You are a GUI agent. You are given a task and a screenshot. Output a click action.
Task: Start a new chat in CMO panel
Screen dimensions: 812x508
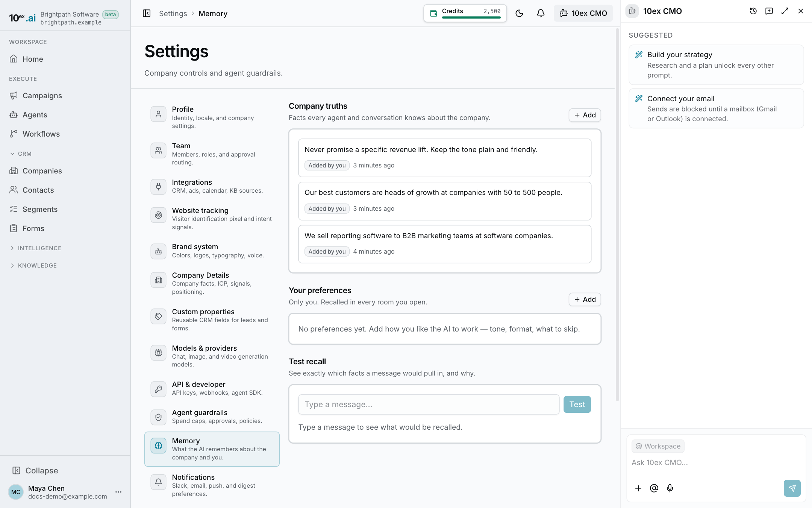pos(769,11)
